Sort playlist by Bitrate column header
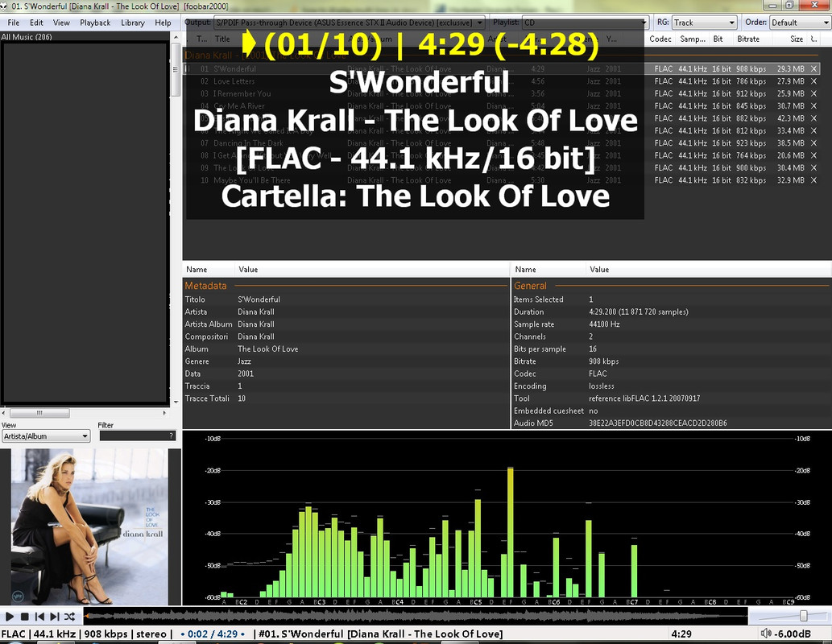The width and height of the screenshot is (832, 644). [748, 39]
